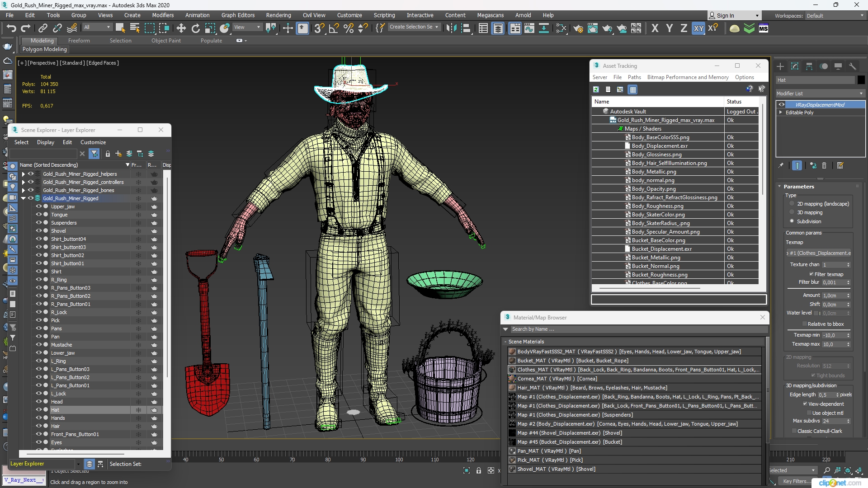Hide the Hat layer object eye

[39, 410]
